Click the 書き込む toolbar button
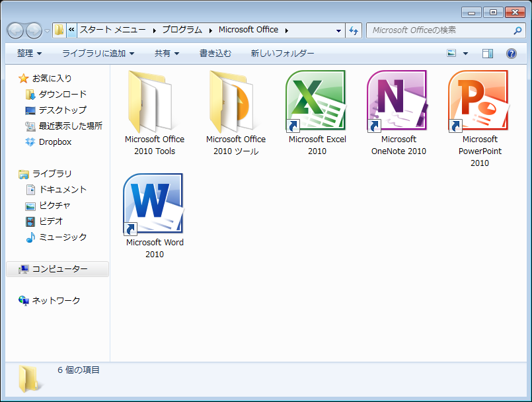 (x=215, y=54)
